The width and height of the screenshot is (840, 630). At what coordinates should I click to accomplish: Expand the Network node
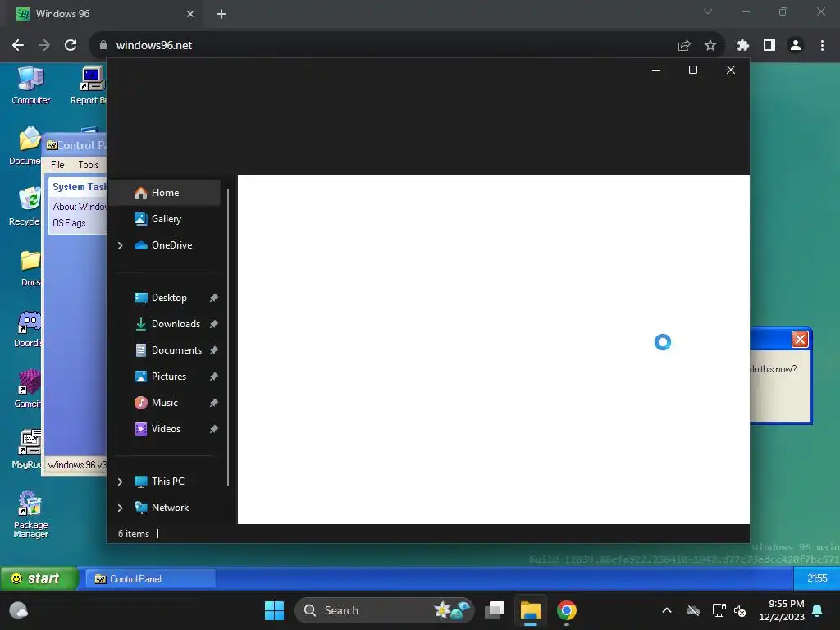[x=120, y=508]
